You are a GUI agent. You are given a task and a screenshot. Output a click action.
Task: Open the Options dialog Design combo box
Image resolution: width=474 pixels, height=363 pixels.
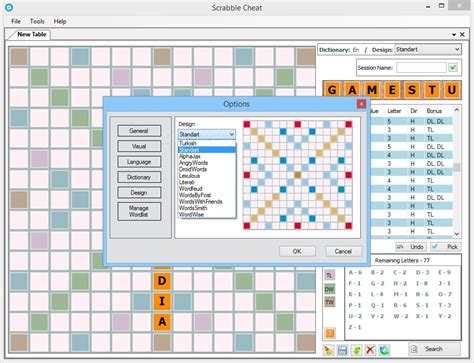click(206, 134)
